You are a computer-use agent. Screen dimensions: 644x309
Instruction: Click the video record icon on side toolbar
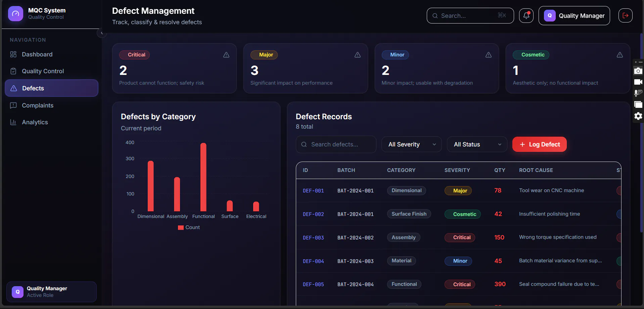tap(638, 82)
